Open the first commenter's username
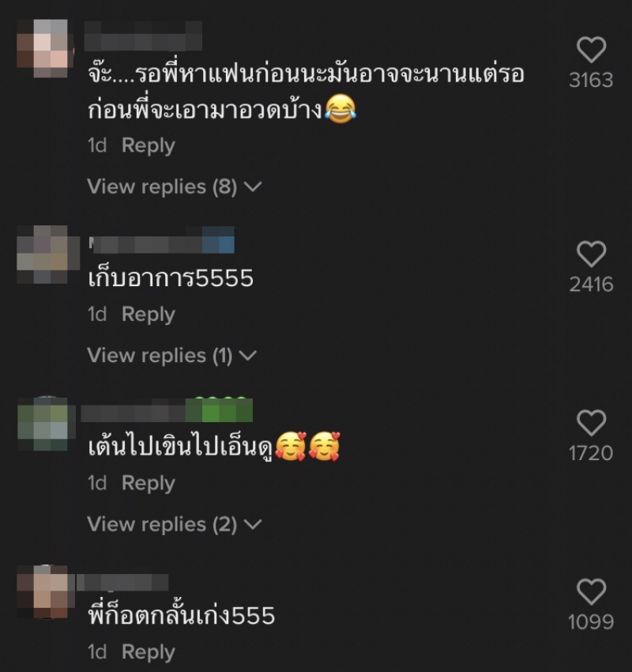This screenshot has height=672, width=632. (x=143, y=36)
